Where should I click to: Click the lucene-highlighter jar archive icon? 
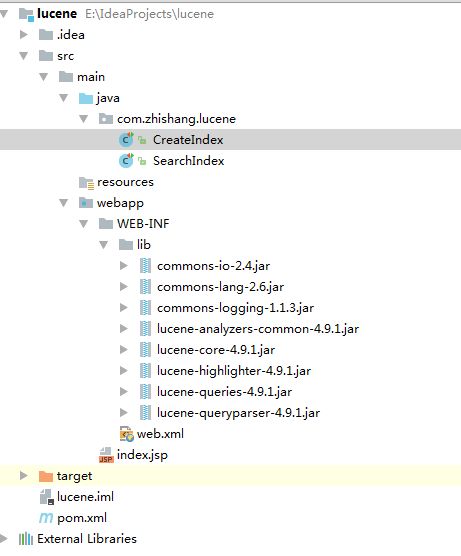(x=145, y=371)
